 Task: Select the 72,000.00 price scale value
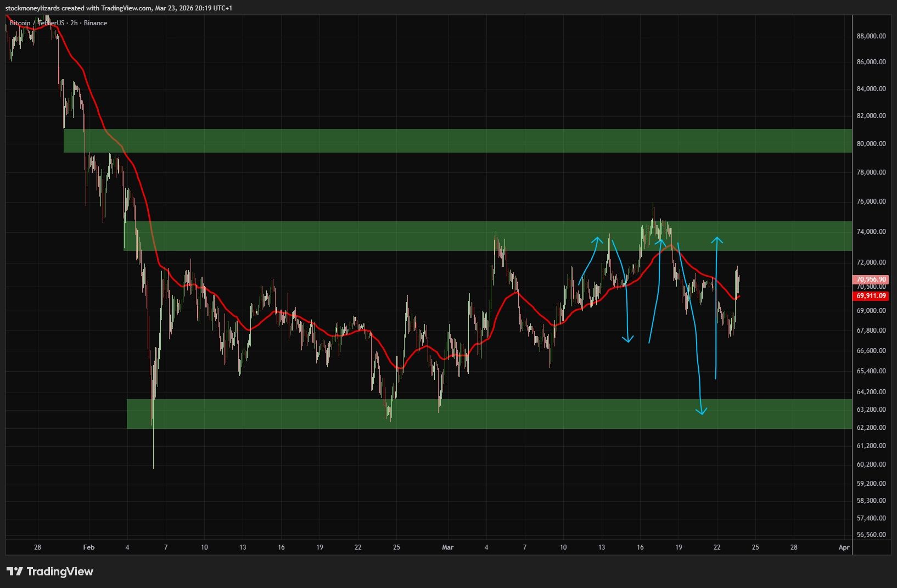871,262
